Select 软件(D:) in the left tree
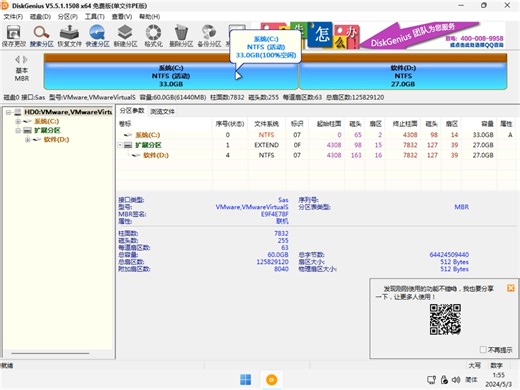The height and width of the screenshot is (390, 520). 56,140
